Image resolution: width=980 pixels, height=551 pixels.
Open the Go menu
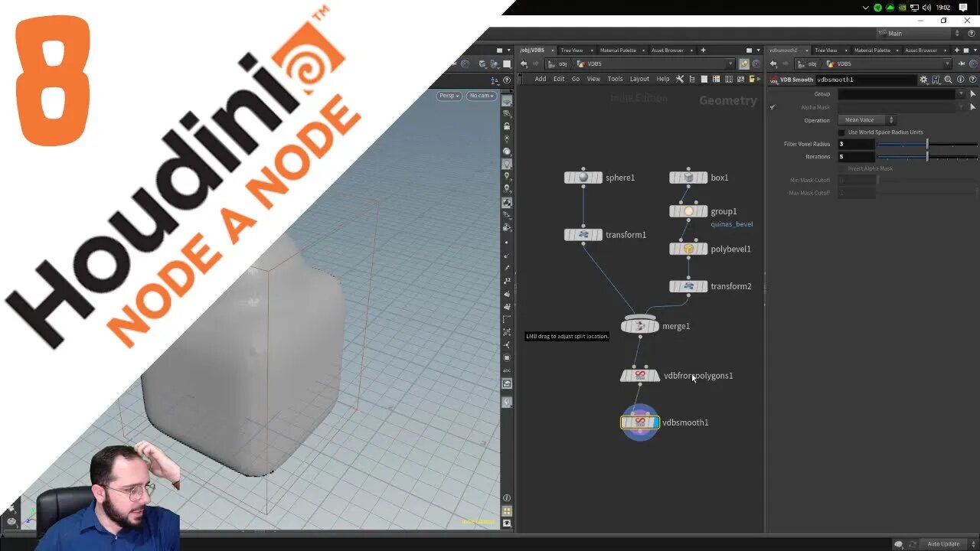(576, 79)
